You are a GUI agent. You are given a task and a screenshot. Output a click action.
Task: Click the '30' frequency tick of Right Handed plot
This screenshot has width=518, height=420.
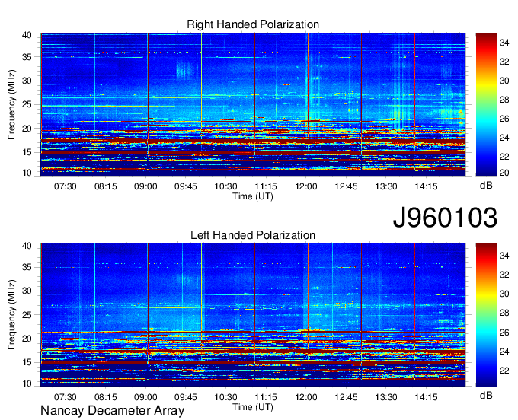pos(27,81)
